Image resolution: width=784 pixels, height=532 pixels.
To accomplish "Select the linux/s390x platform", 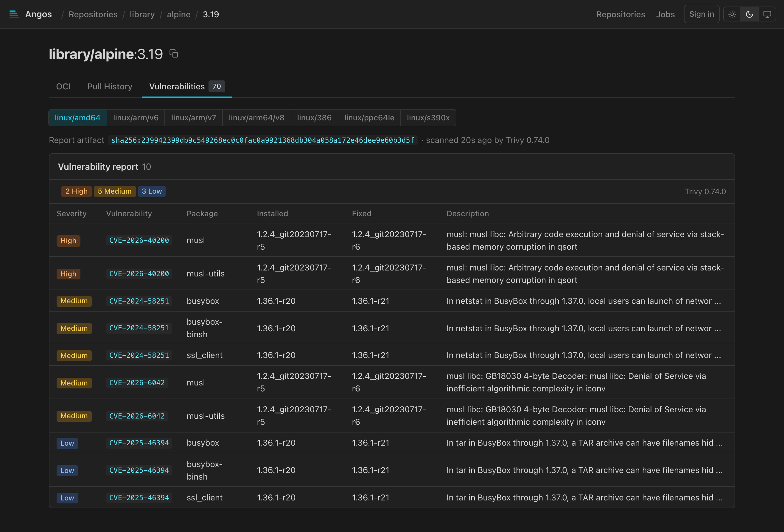I will click(x=428, y=118).
